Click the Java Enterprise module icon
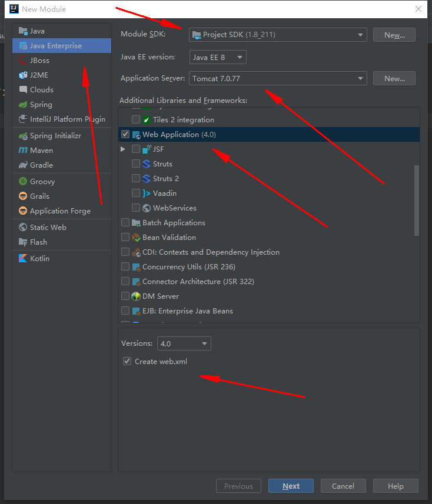 coord(23,46)
